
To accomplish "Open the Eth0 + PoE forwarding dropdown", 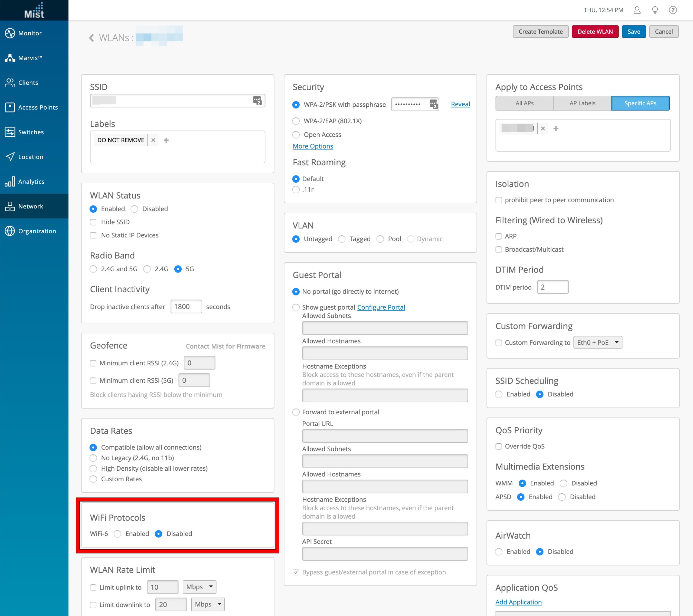I will click(x=598, y=342).
